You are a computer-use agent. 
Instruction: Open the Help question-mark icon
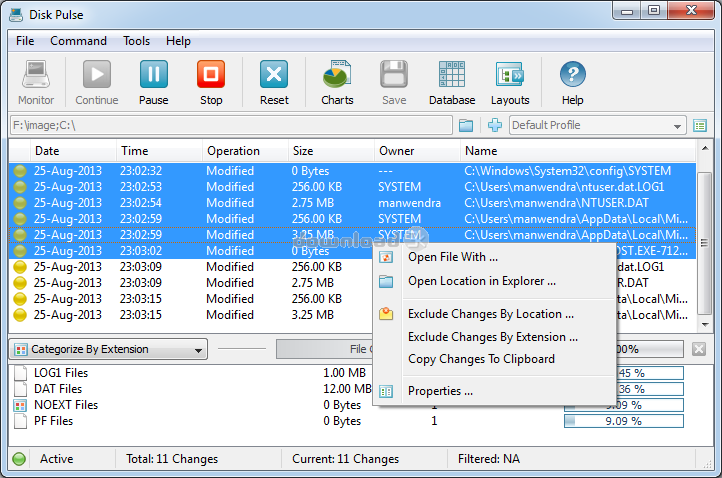572,74
